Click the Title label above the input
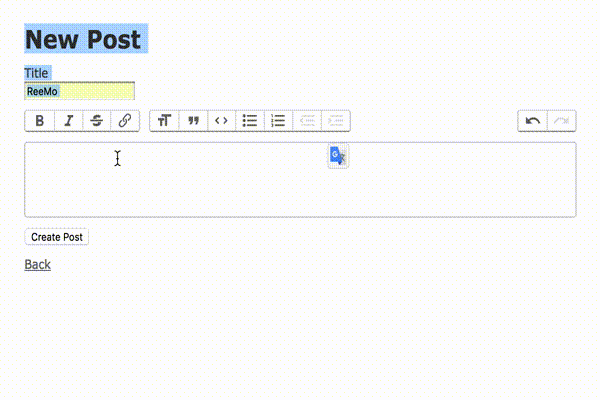Image resolution: width=600 pixels, height=400 pixels. tap(37, 73)
